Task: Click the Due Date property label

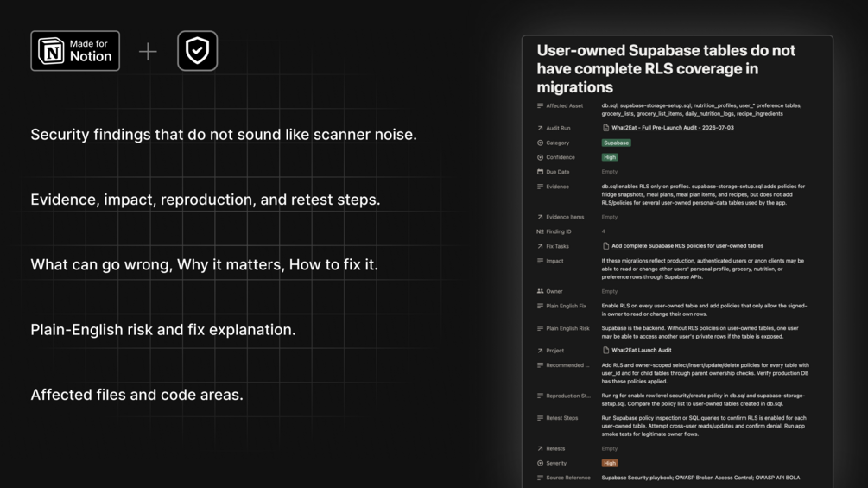Action: click(557, 172)
